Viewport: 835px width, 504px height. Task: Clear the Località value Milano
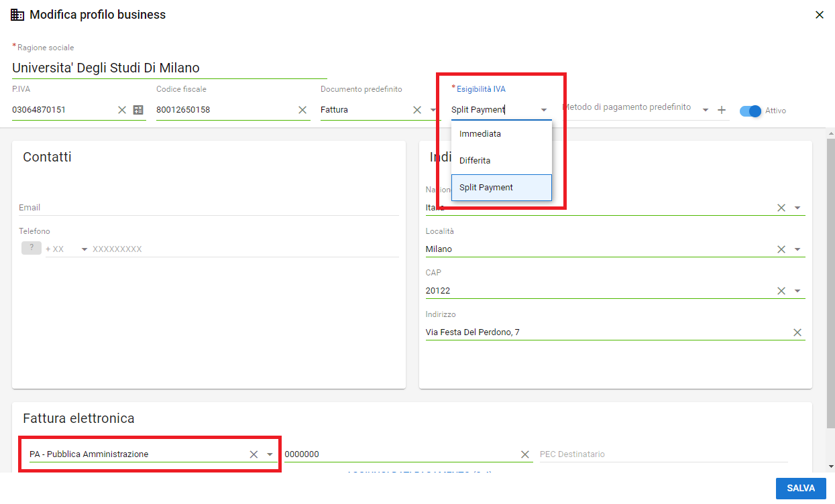tap(781, 249)
